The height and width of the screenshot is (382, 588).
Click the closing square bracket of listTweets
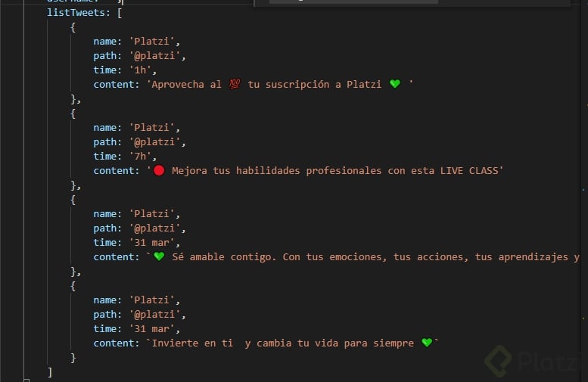click(50, 372)
